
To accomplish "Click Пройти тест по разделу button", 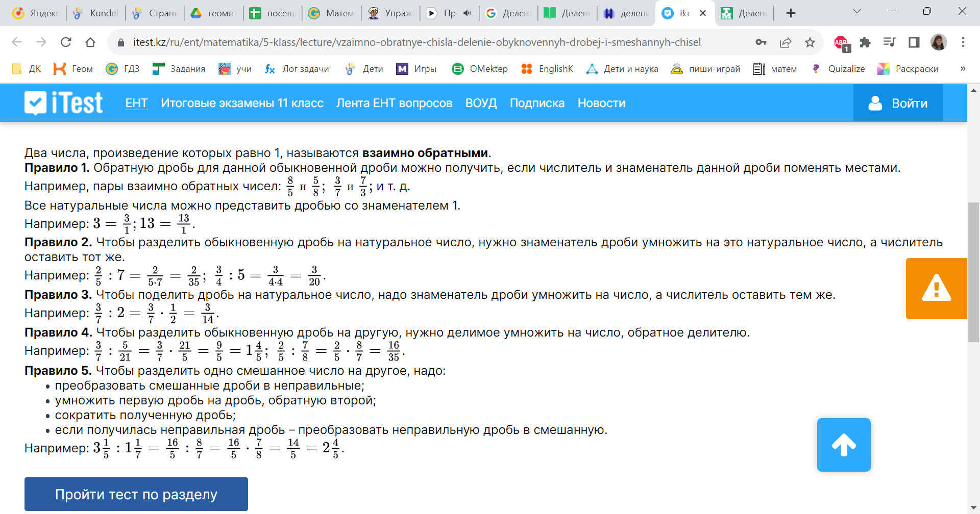I will 136,494.
